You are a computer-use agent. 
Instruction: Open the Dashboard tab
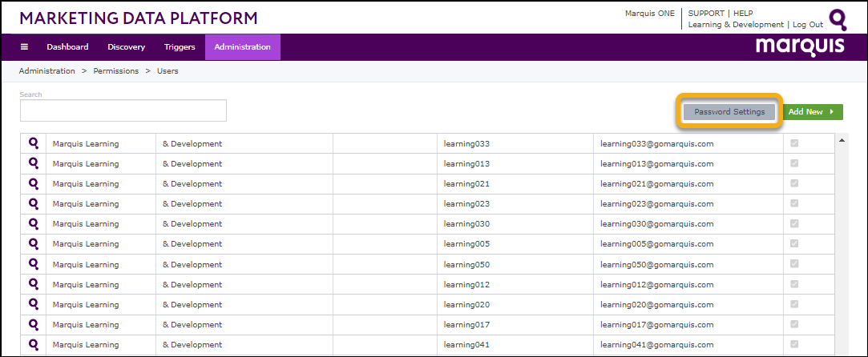click(x=67, y=47)
